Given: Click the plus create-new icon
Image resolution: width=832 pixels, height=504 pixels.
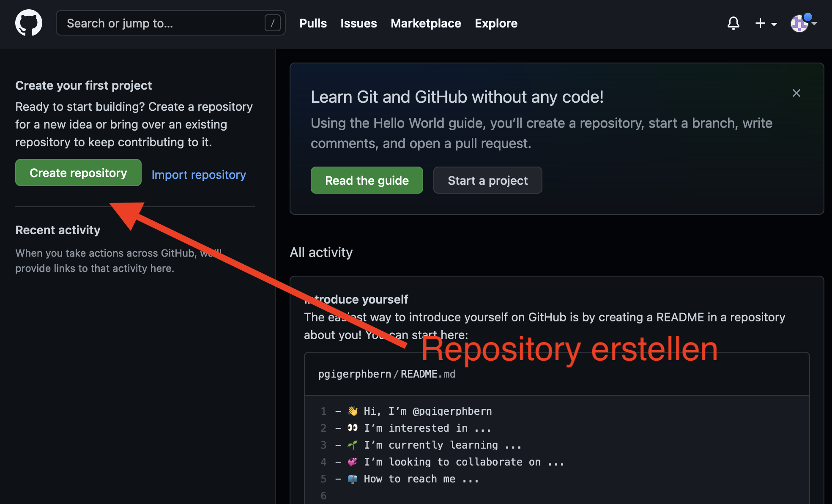Looking at the screenshot, I should [x=760, y=23].
